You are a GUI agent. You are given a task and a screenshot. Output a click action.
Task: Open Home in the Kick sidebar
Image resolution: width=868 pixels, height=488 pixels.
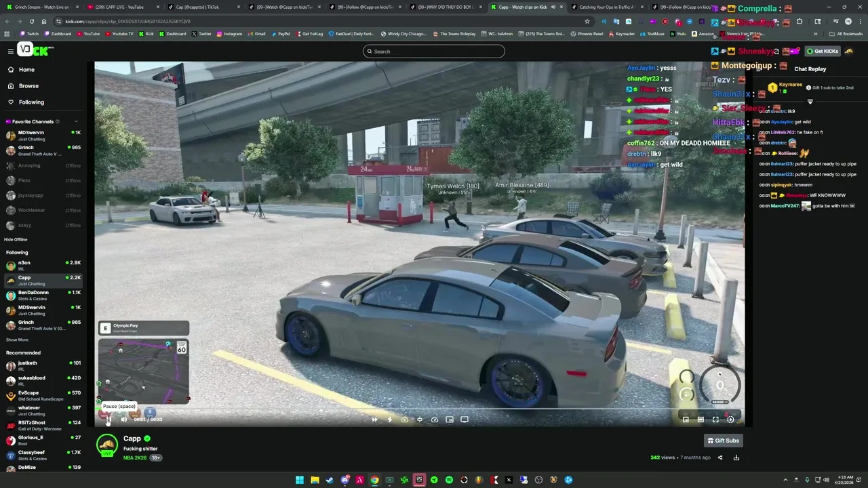pos(26,70)
